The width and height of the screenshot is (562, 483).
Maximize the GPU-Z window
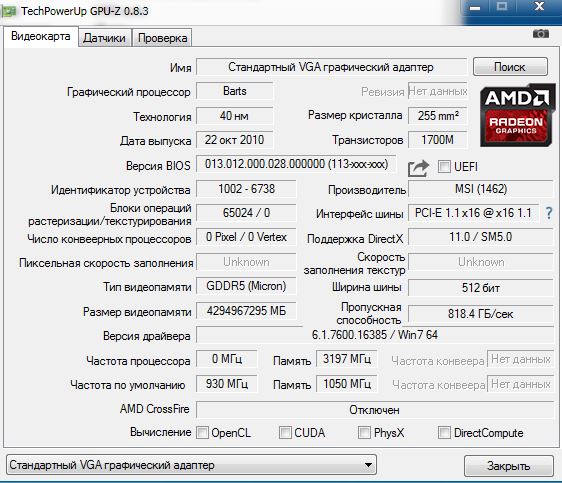(x=502, y=7)
